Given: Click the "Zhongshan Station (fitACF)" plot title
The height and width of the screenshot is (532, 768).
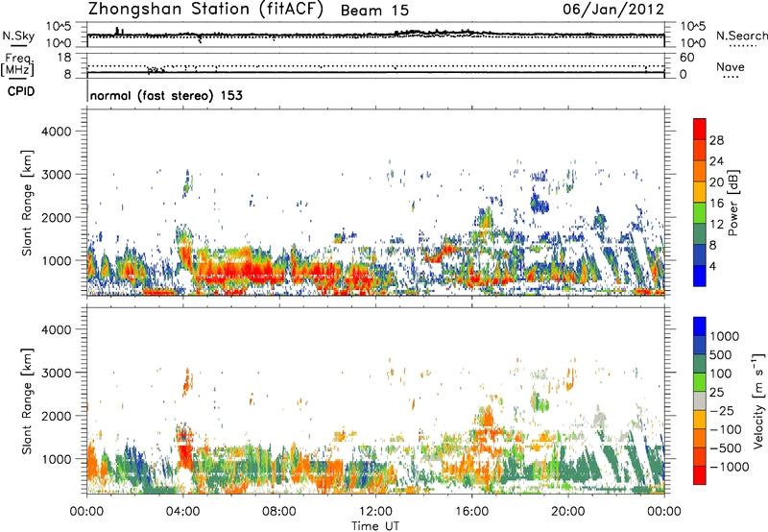Looking at the screenshot, I should tap(205, 9).
